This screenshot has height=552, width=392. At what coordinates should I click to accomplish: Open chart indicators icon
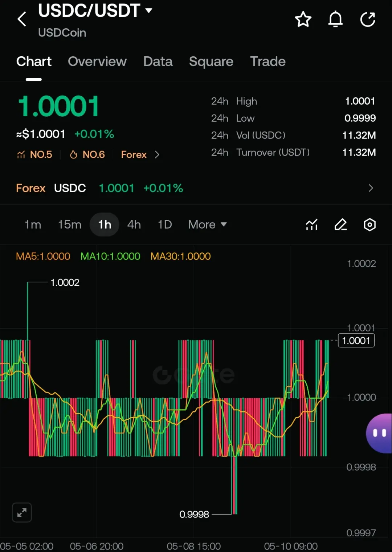(312, 225)
